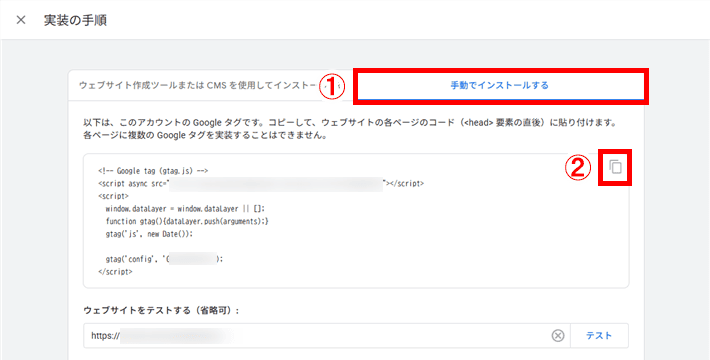Click the 以下は、このアカウントの Google タグです description
Viewport: 710px width, 360px height.
(x=350, y=123)
